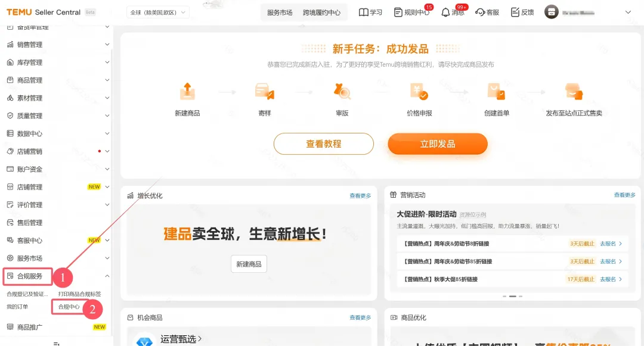The width and height of the screenshot is (644, 346).
Task: Click the 店铺营销 sidebar icon
Action: [x=10, y=151]
